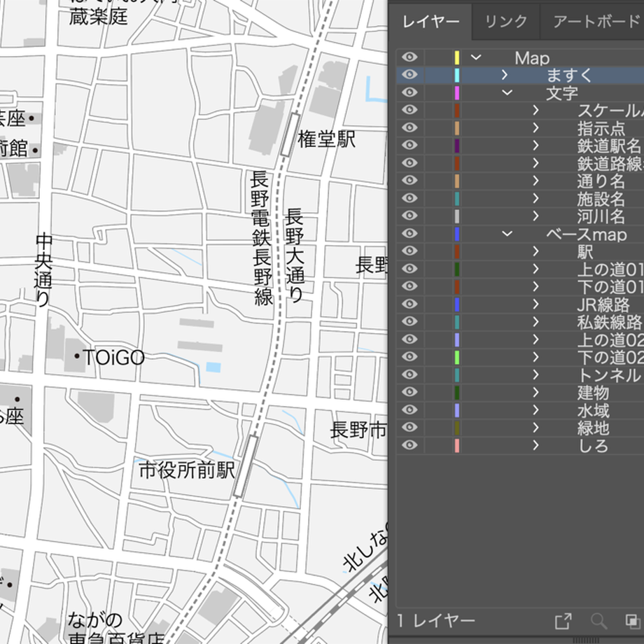Image resolution: width=644 pixels, height=644 pixels.
Task: Select the しろ layer name
Action: tap(593, 446)
